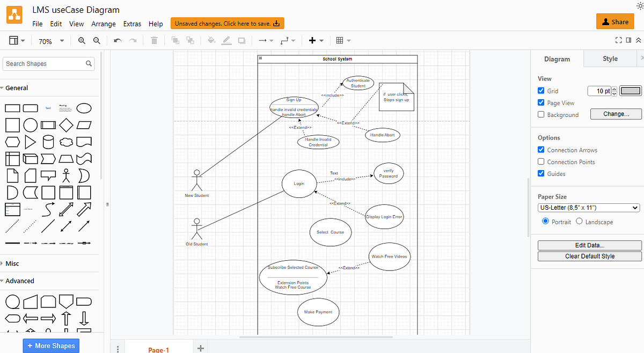Viewport: 644px width, 353px height.
Task: Click the To Front icon
Action: (x=174, y=40)
